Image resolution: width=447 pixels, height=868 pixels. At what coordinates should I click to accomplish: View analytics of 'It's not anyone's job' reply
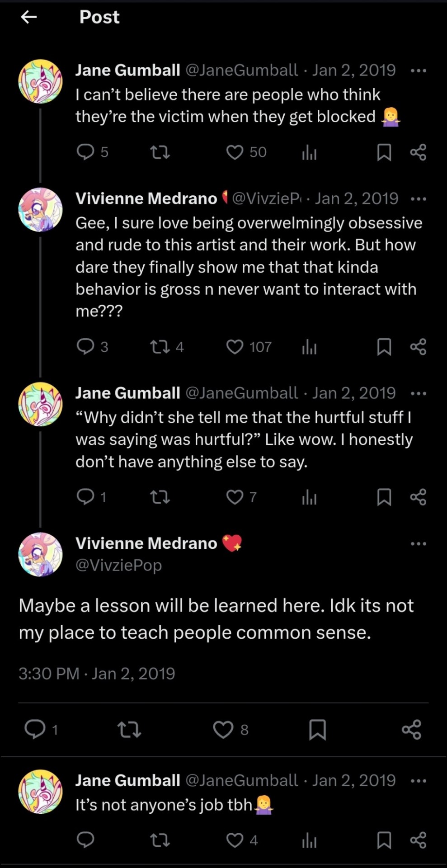point(309,840)
